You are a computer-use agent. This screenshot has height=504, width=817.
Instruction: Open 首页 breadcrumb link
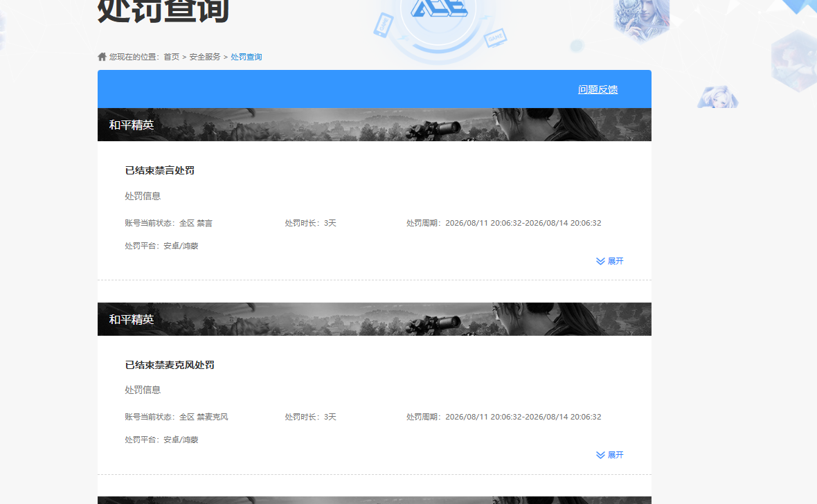pyautogui.click(x=172, y=57)
